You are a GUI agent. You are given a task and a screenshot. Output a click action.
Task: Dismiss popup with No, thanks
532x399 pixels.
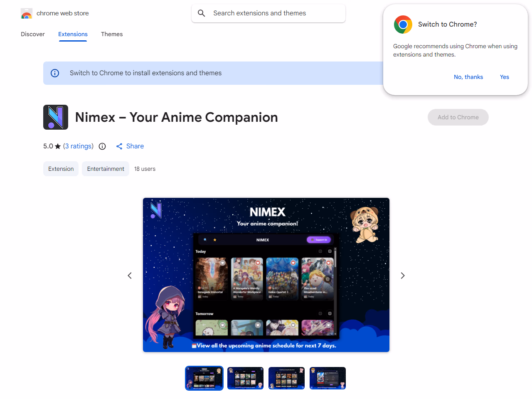coord(468,77)
